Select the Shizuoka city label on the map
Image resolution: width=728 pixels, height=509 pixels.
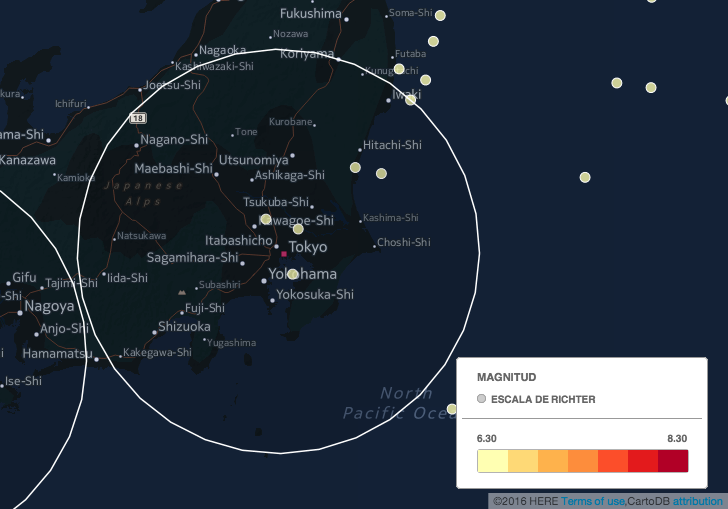pyautogui.click(x=184, y=327)
